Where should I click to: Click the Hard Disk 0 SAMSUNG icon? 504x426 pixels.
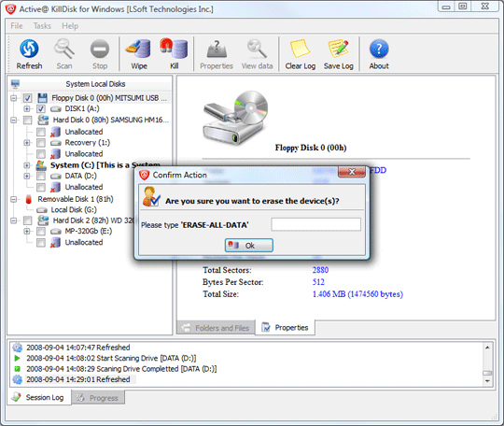pos(43,120)
